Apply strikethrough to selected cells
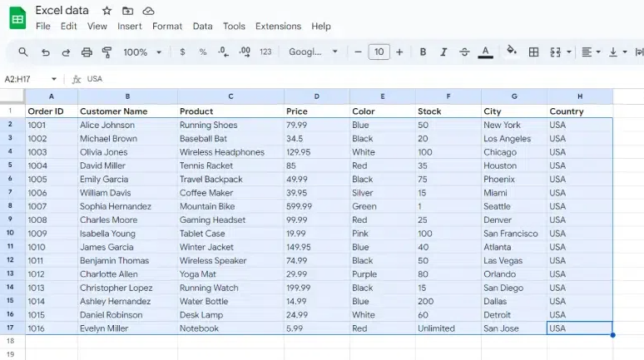 [464, 52]
